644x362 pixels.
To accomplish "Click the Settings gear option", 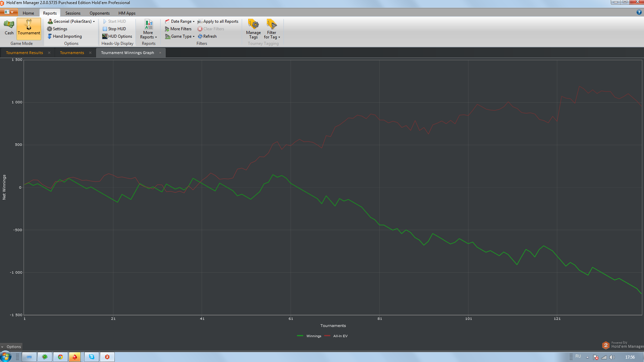I will coord(57,29).
